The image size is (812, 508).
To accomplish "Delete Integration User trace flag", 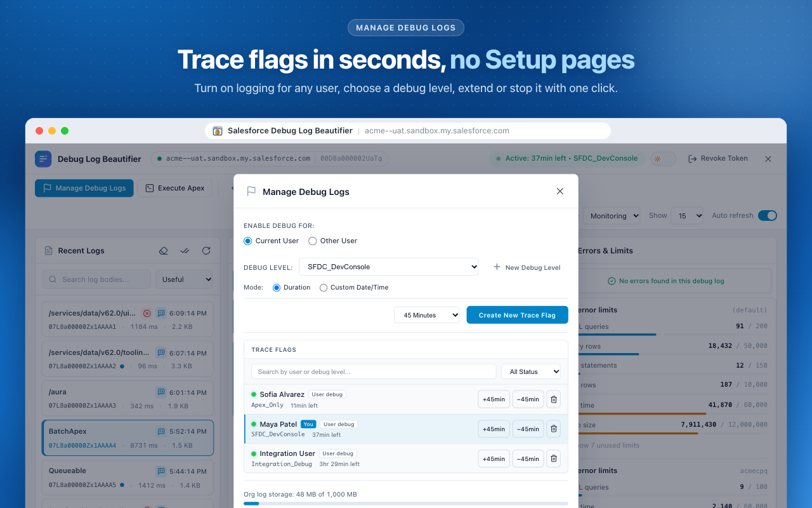I will pos(554,458).
